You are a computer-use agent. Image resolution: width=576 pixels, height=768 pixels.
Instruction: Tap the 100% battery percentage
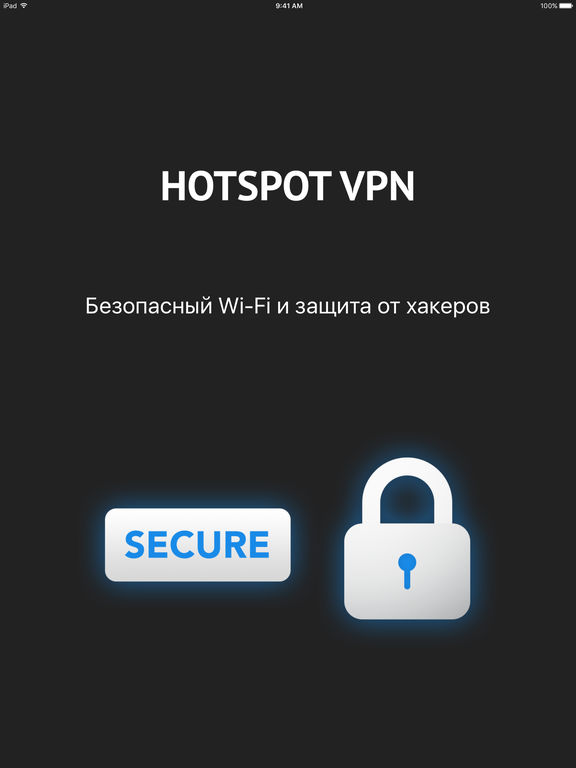(549, 6)
